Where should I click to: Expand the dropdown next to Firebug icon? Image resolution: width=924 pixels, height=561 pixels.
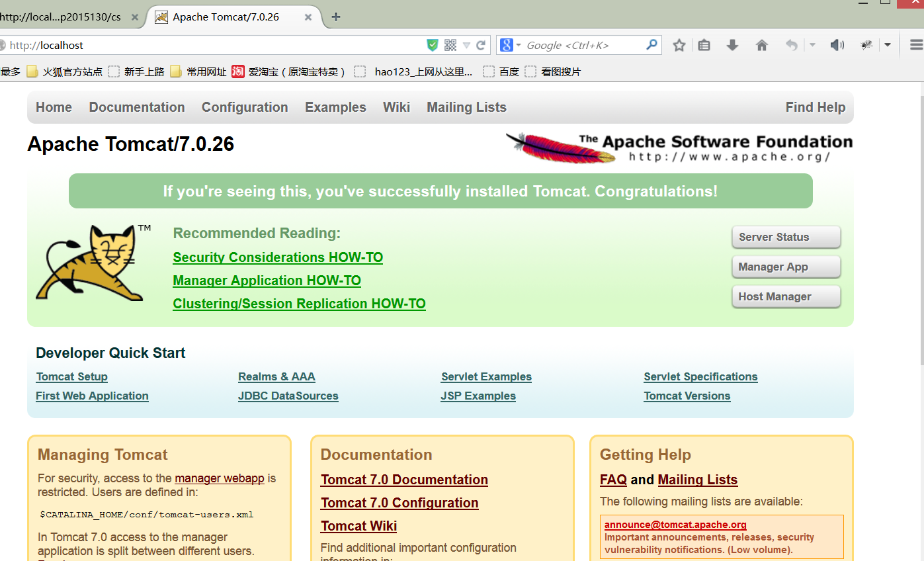click(888, 45)
